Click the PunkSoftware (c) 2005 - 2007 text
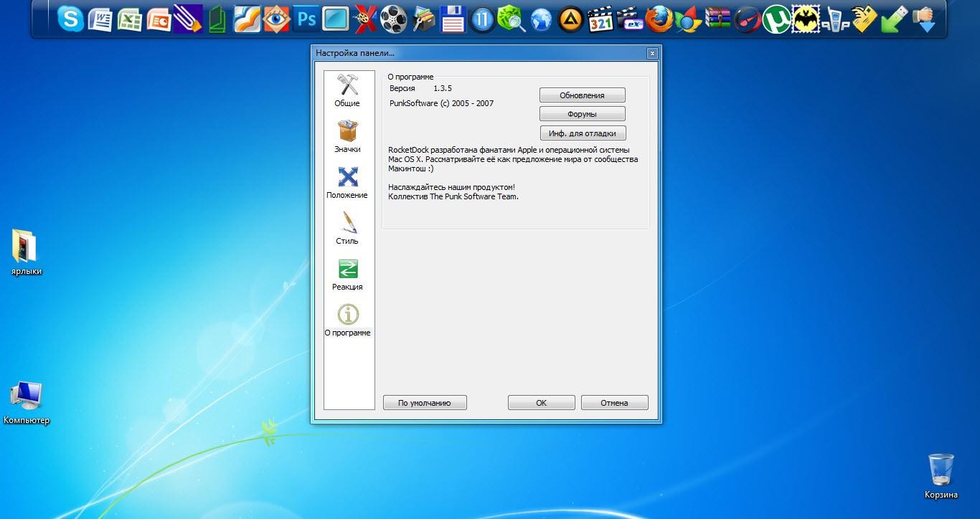This screenshot has height=519, width=980. tap(441, 103)
